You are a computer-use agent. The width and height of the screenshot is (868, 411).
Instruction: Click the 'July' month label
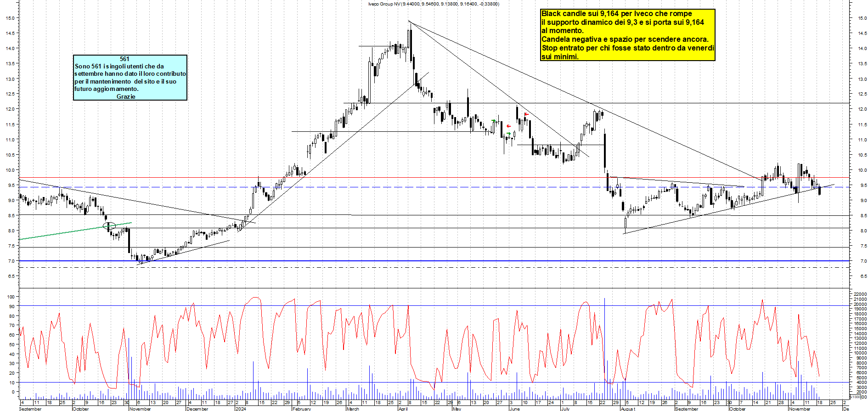click(565, 409)
